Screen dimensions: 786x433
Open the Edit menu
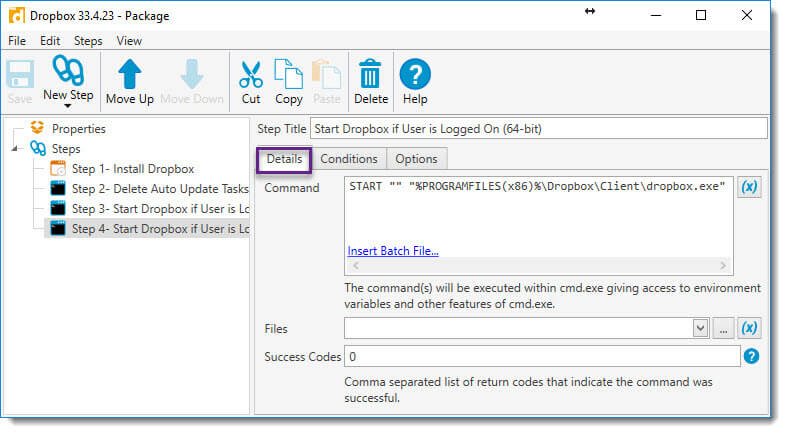point(50,41)
